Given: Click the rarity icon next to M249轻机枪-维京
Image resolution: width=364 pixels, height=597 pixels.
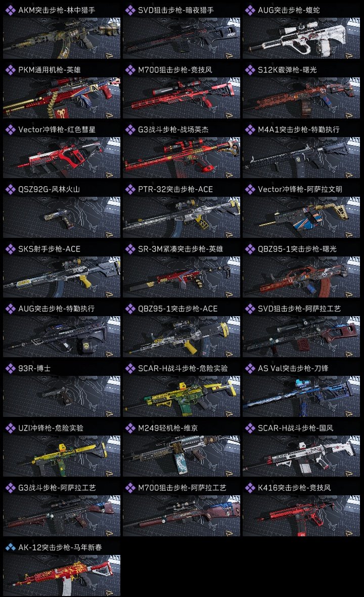Looking at the screenshot, I should pos(130,428).
